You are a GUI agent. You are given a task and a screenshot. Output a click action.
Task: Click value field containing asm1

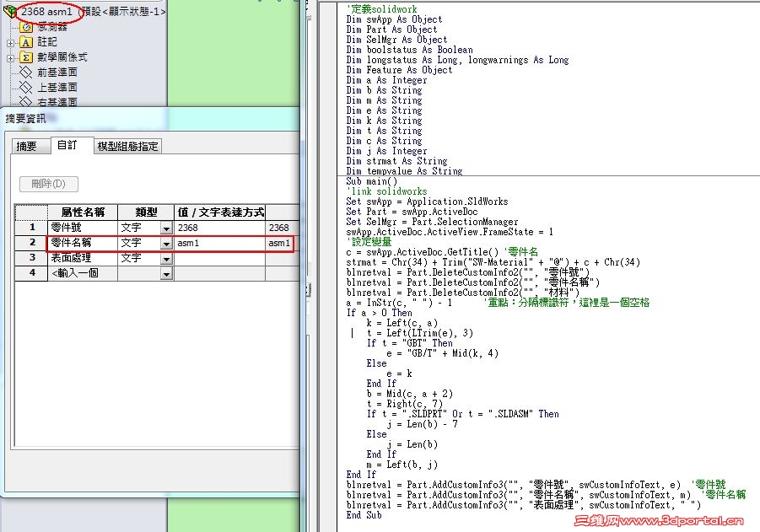(x=219, y=243)
